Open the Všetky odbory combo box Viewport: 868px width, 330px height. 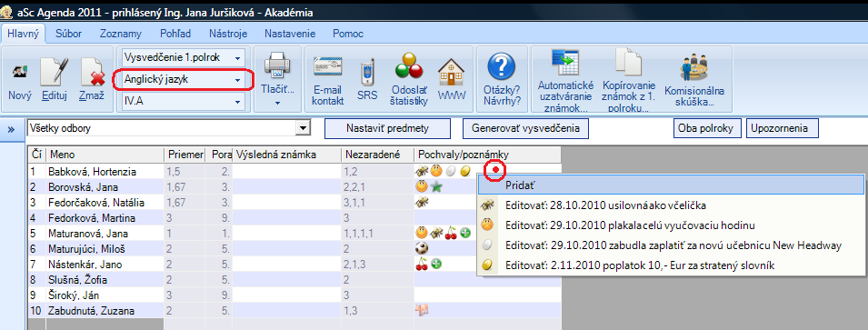point(168,128)
